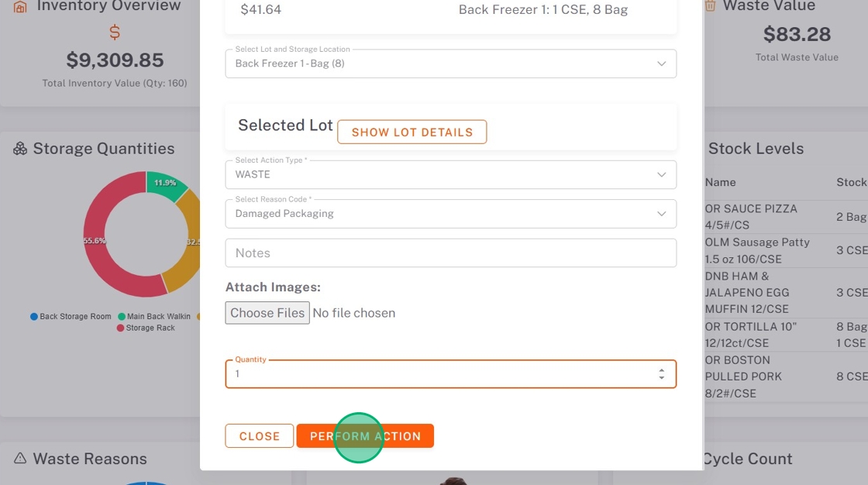Toggle the Main Back Walkin legend item
The image size is (868, 485).
pyautogui.click(x=154, y=316)
